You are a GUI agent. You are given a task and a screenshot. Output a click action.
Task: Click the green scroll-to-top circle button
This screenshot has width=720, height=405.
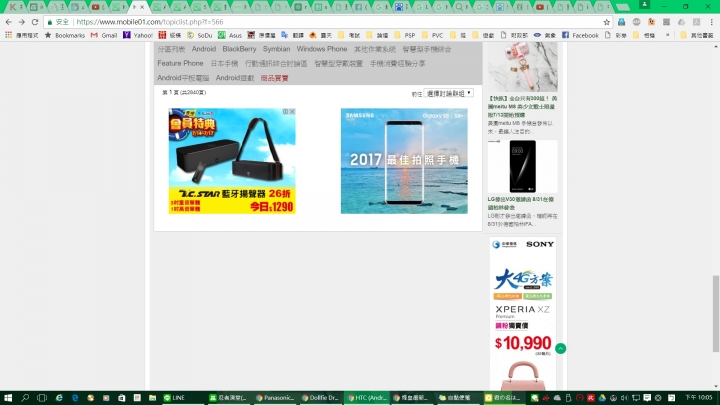coord(560,349)
